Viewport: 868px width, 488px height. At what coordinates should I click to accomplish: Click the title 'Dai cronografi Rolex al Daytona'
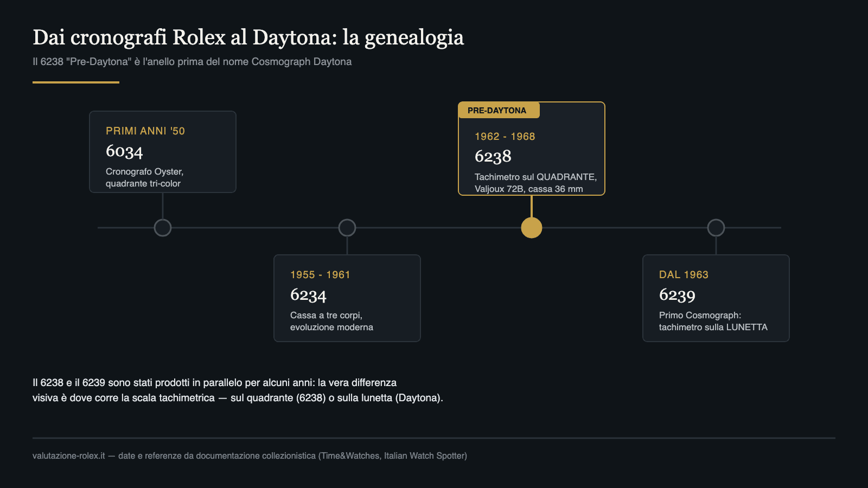[x=248, y=37]
